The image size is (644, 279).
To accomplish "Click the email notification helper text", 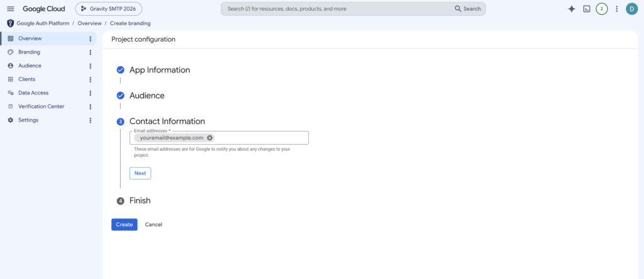I will point(213,152).
